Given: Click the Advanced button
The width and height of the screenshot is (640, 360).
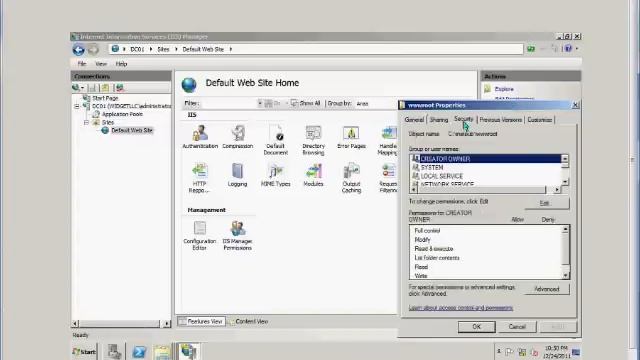Looking at the screenshot, I should 547,289.
